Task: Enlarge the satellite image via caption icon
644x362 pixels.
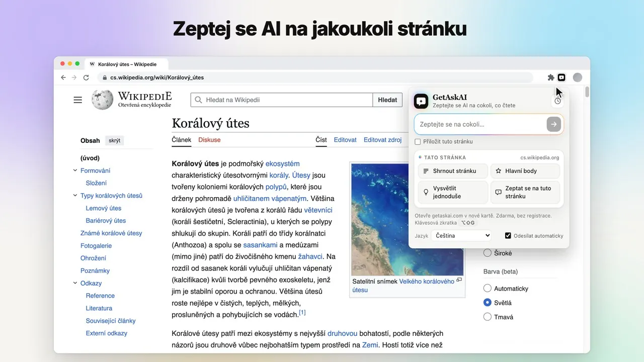Action: [x=459, y=280]
